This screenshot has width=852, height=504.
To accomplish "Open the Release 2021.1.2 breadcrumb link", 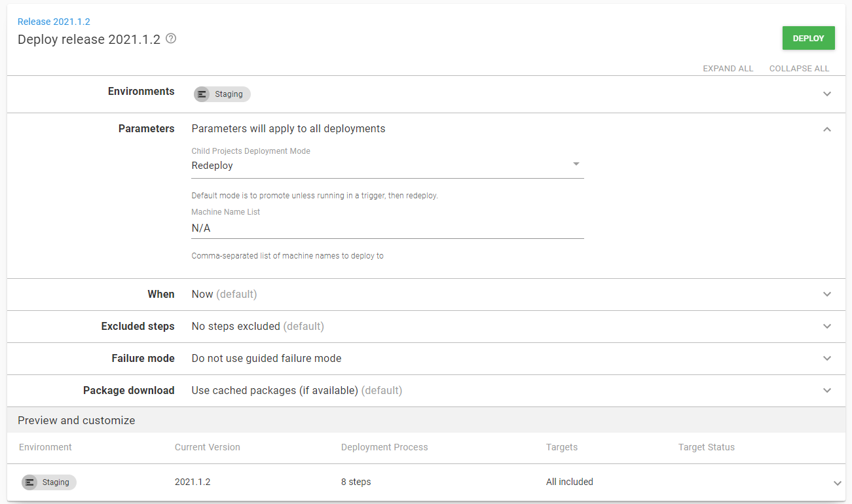I will pyautogui.click(x=53, y=21).
